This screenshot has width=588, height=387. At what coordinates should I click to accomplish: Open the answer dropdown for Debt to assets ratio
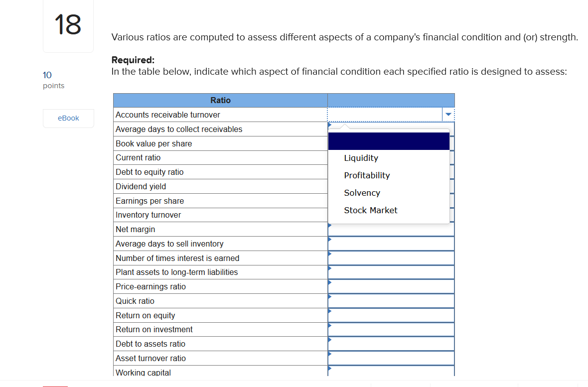point(391,343)
